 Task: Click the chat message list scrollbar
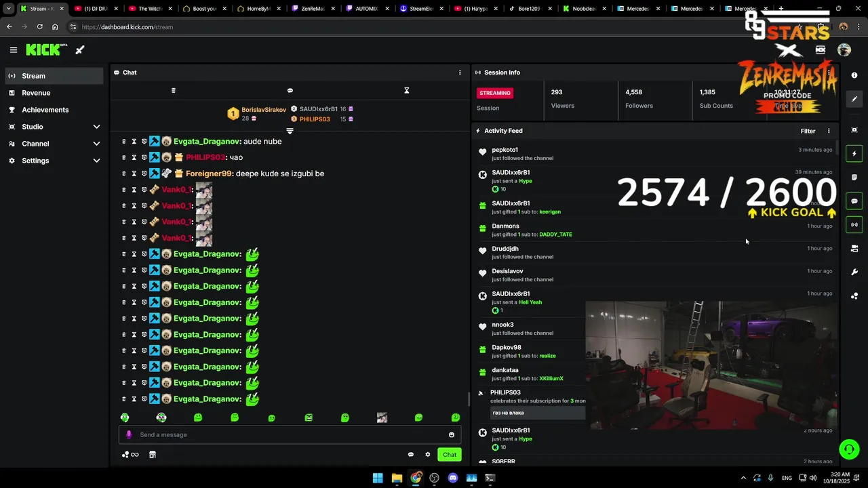(469, 400)
